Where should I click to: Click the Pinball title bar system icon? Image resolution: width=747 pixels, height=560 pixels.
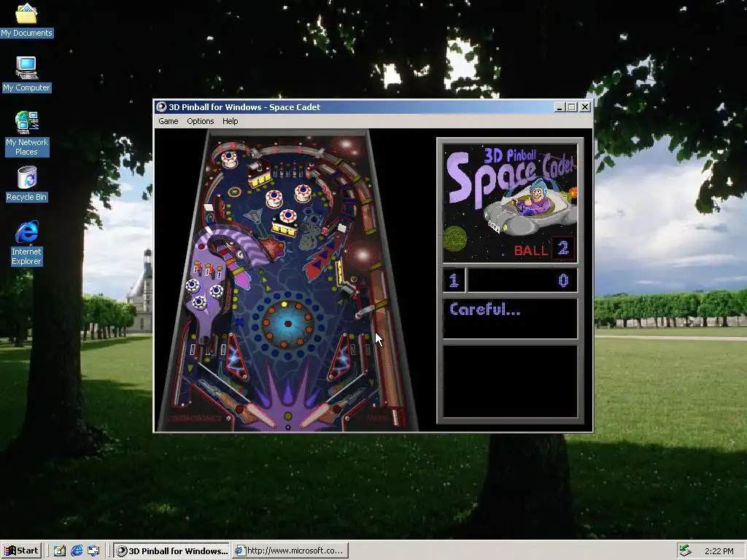161,107
